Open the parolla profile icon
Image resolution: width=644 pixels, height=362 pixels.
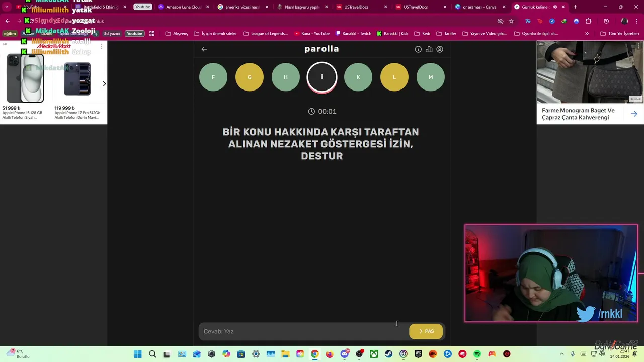pyautogui.click(x=440, y=49)
